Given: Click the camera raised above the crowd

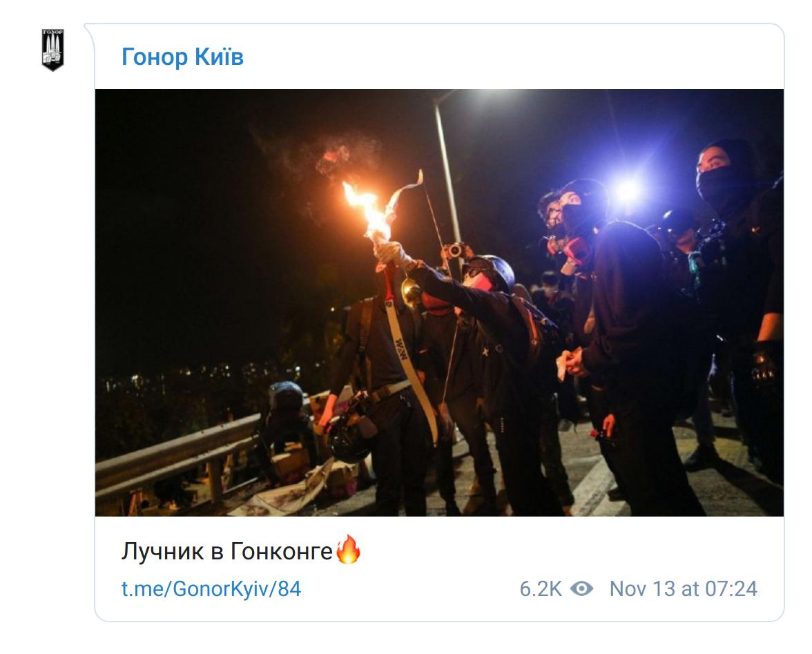Looking at the screenshot, I should pos(454,251).
